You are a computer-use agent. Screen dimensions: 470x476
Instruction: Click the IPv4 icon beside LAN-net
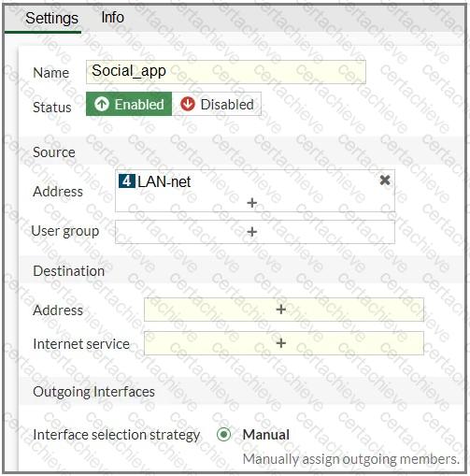(127, 181)
